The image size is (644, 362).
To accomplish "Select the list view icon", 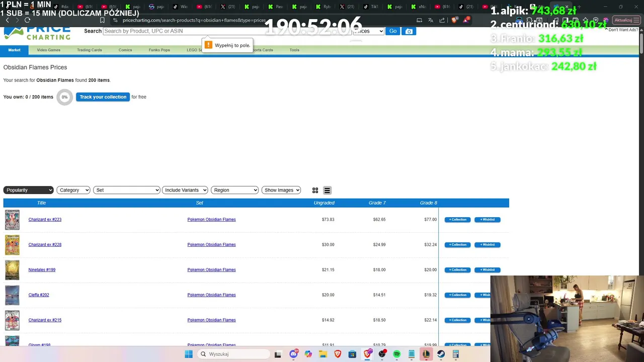I will [327, 190].
